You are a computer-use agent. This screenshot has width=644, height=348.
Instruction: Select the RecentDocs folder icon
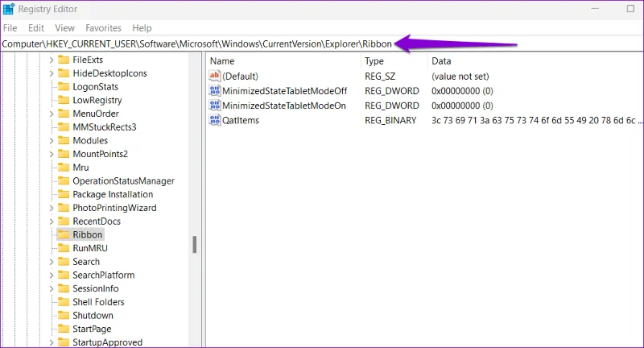(x=64, y=221)
